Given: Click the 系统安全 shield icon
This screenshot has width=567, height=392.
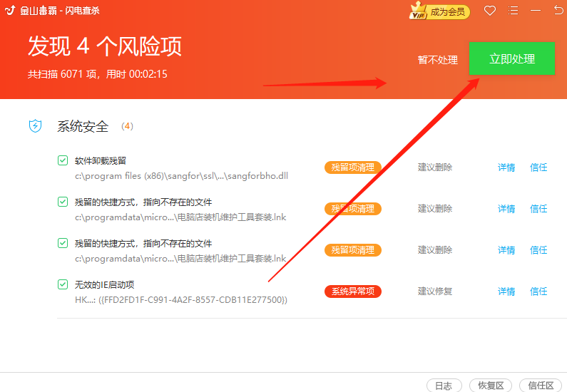Looking at the screenshot, I should pos(35,126).
